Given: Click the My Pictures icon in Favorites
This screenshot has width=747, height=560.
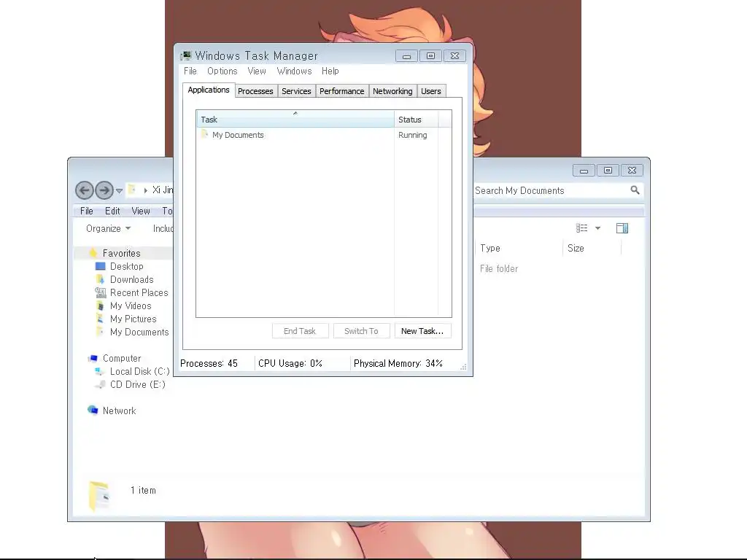Looking at the screenshot, I should click(x=100, y=319).
